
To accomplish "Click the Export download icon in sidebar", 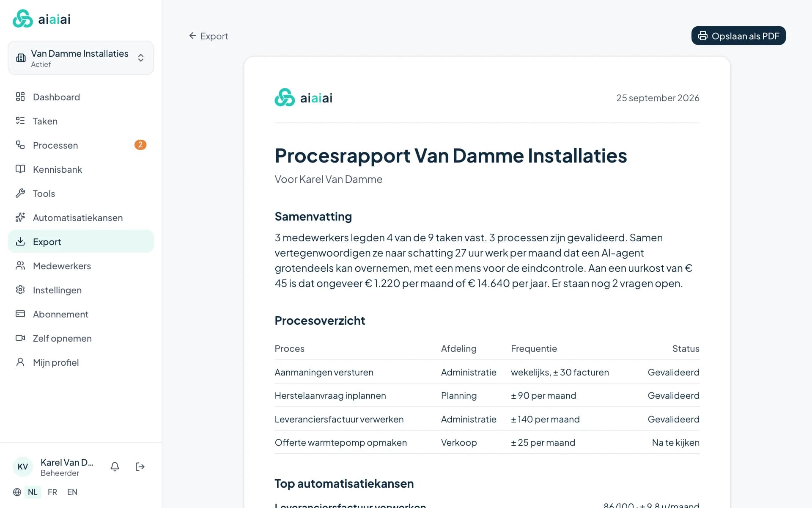I will 20,242.
